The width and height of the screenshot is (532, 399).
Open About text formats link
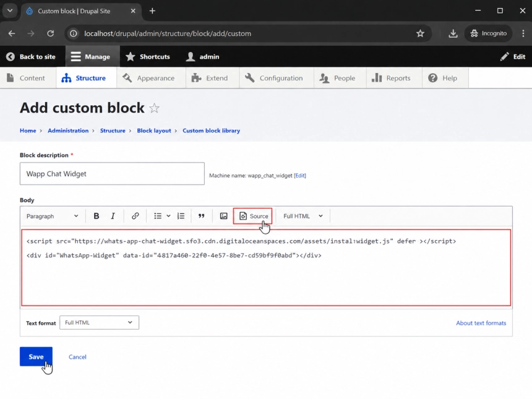click(481, 323)
